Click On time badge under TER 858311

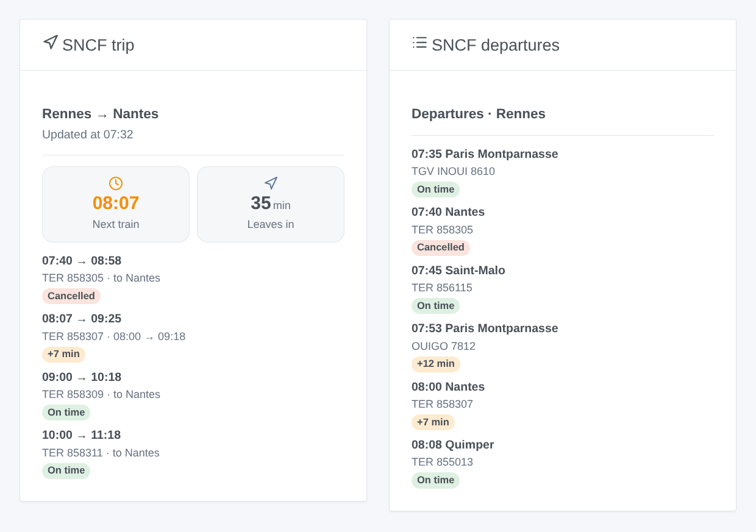(66, 470)
